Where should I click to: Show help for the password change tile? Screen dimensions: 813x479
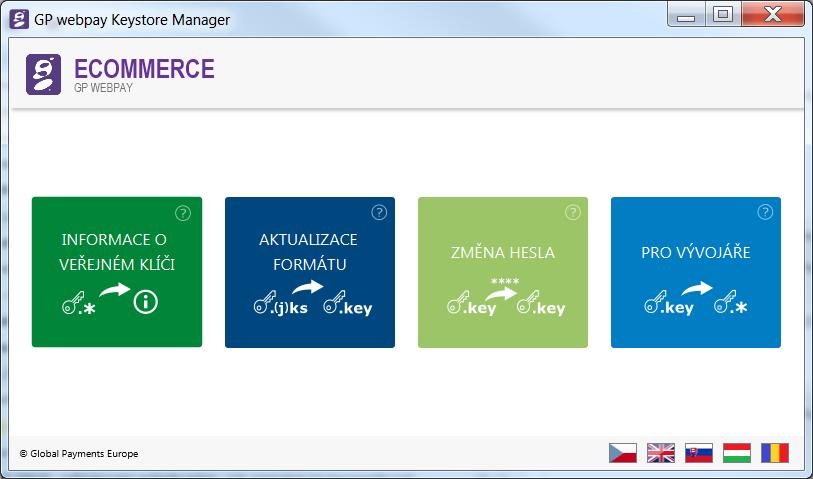pyautogui.click(x=572, y=212)
